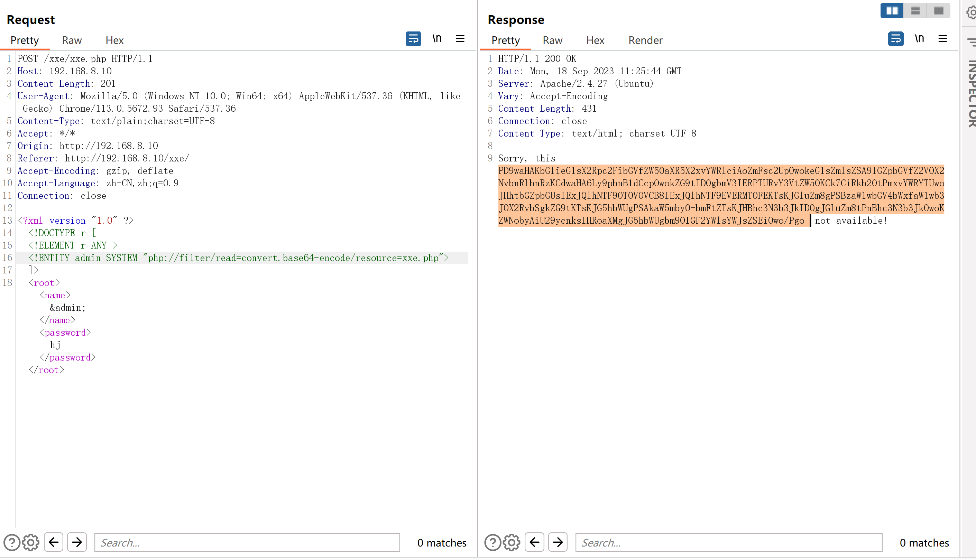Select combined tabbed layout icon
Viewport: 976px width, 560px height.
pyautogui.click(x=939, y=11)
